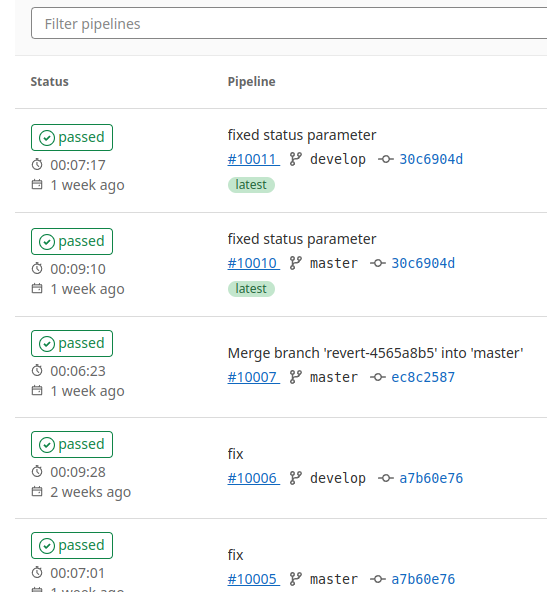Click the branch icon beside master for #10005

296,579
